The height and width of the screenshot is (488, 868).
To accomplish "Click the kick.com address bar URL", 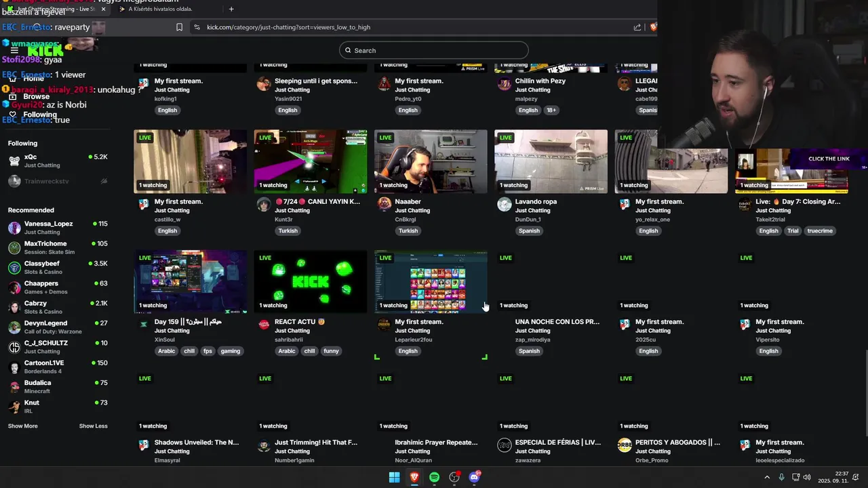I will pyautogui.click(x=288, y=27).
